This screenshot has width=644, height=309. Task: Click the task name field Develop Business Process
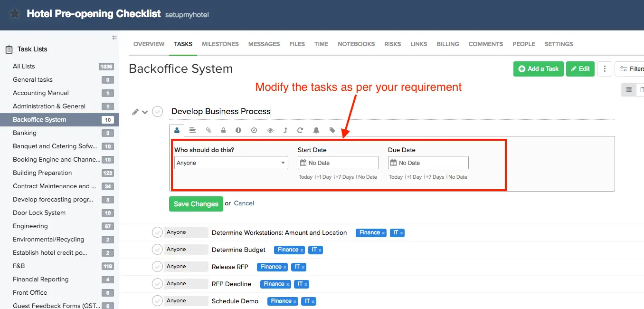pyautogui.click(x=393, y=112)
